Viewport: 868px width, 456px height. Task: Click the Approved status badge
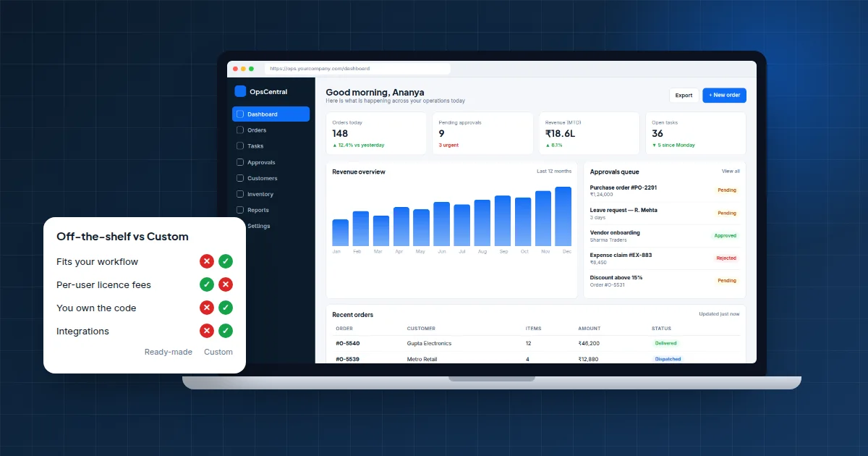(x=725, y=236)
